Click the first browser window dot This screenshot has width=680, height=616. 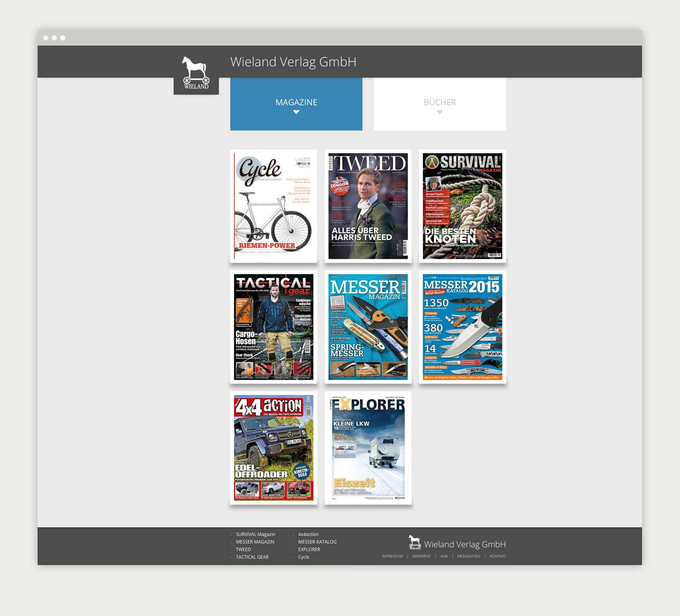pos(46,38)
